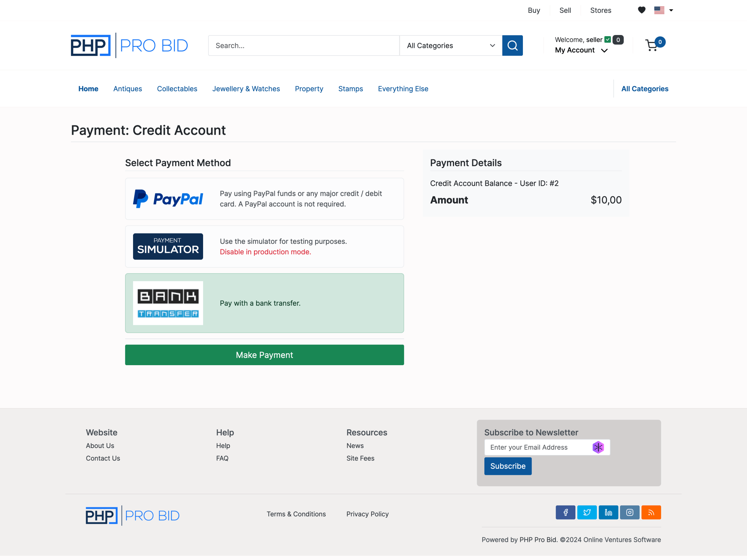Select the Payment Simulator method
The height and width of the screenshot is (560, 747).
tap(264, 246)
